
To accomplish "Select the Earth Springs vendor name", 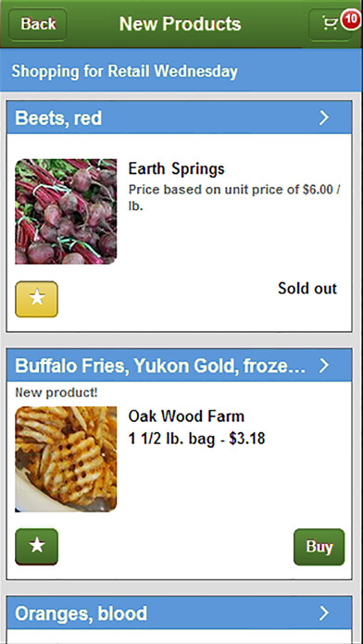I will point(176,168).
